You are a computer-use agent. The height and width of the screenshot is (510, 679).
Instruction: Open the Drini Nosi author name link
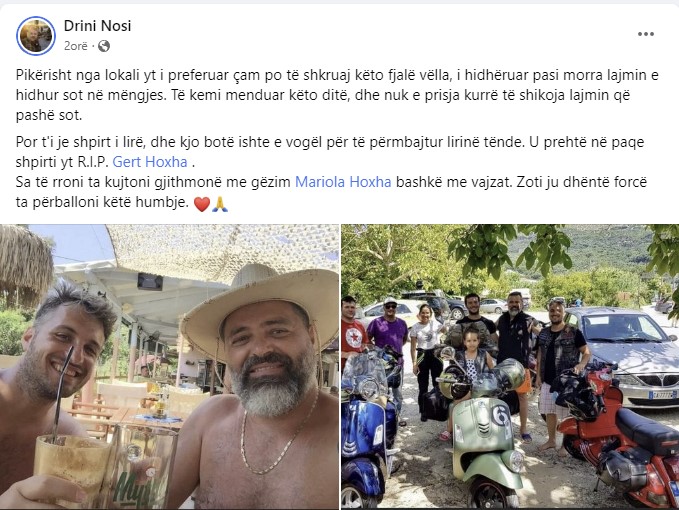click(97, 26)
